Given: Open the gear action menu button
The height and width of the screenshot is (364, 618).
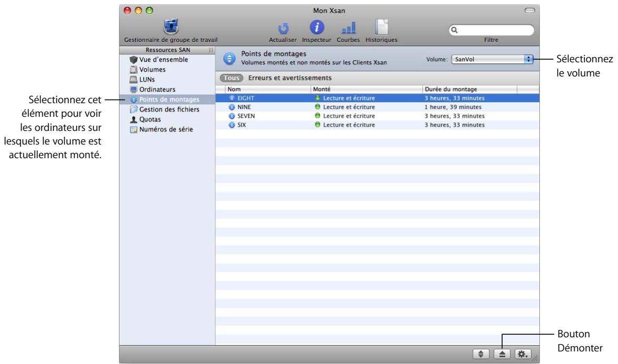Looking at the screenshot, I should [523, 354].
